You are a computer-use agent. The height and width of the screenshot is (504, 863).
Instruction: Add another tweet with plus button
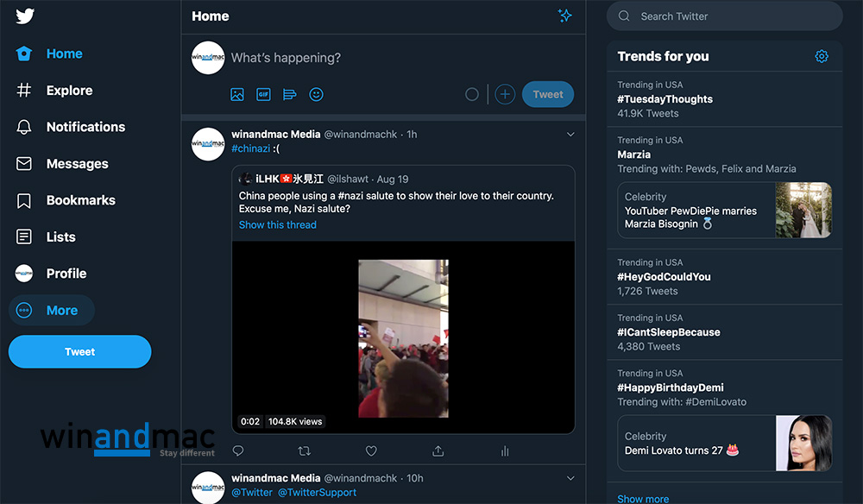coord(505,95)
